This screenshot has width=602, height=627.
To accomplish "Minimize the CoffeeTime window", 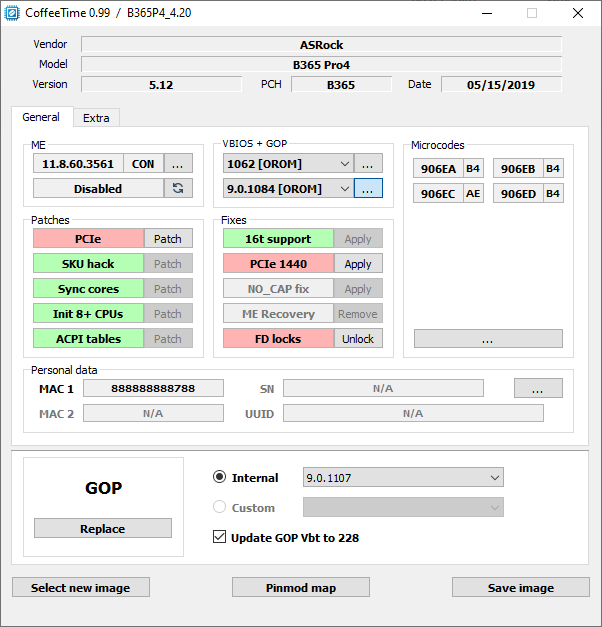I will 487,13.
